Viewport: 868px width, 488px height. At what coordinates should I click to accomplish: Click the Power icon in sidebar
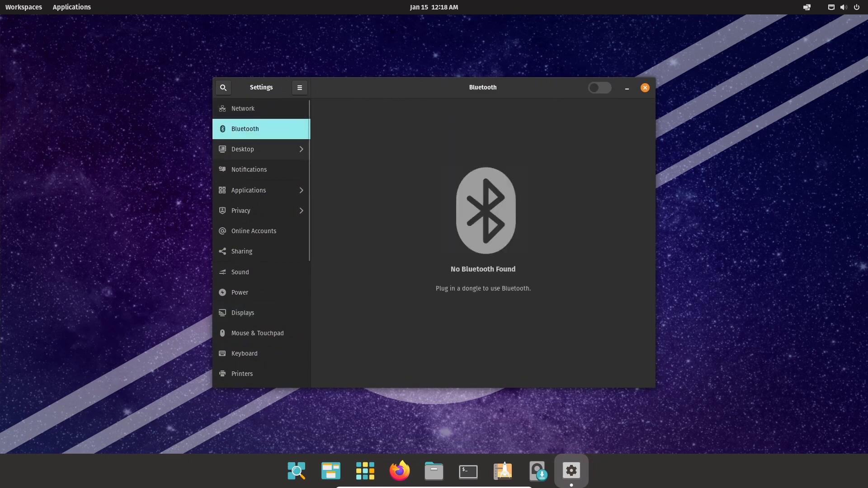click(222, 292)
